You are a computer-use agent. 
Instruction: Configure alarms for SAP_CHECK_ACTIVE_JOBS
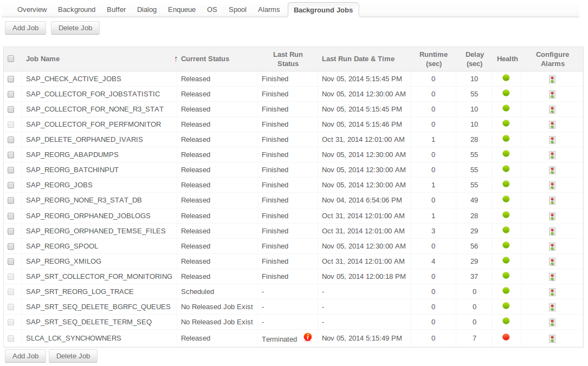click(552, 79)
